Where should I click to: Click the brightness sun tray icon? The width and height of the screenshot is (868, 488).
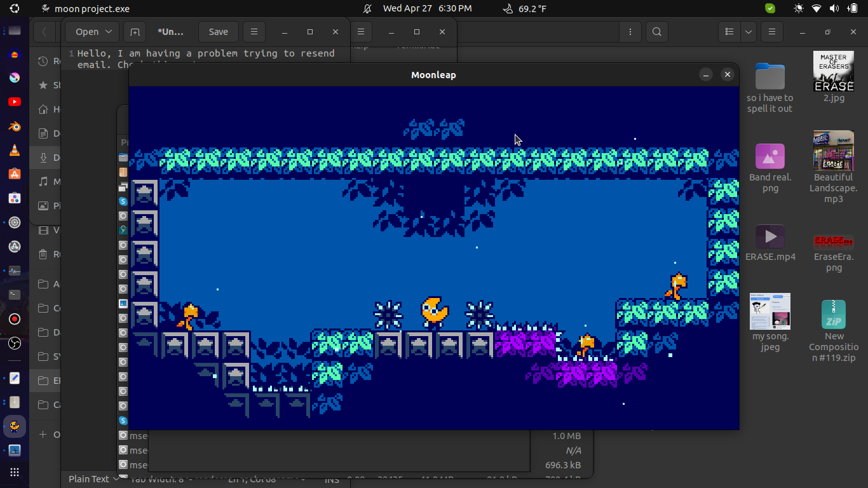[799, 9]
